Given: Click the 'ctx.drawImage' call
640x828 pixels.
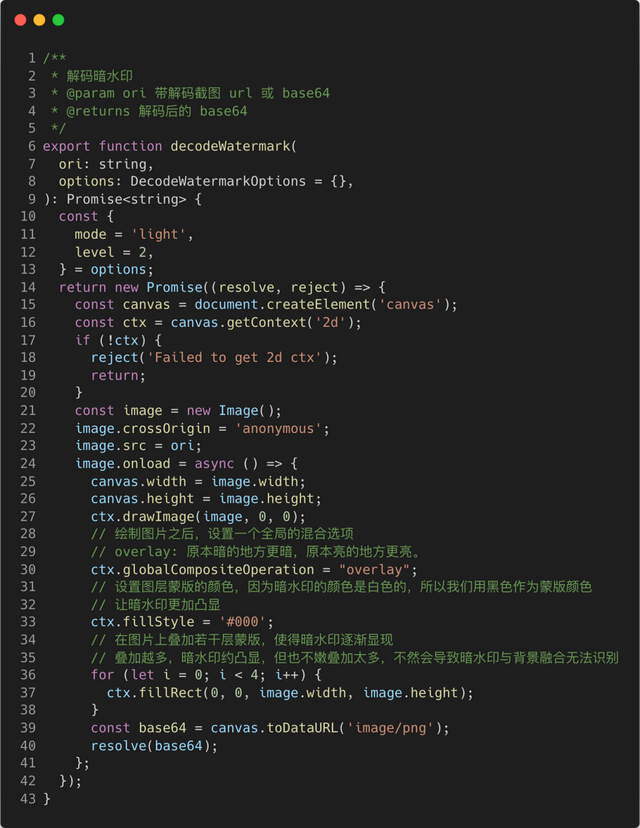Looking at the screenshot, I should point(143,517).
